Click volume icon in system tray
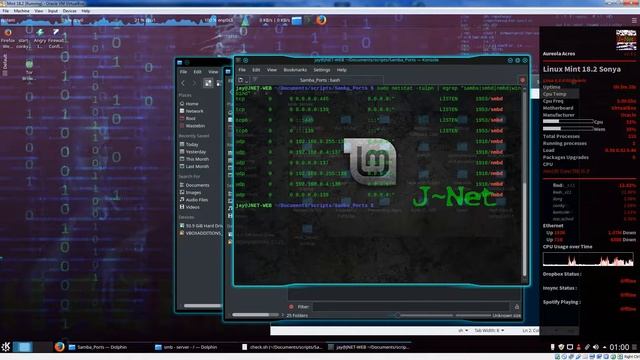This screenshot has height=360, width=640. pos(596,347)
